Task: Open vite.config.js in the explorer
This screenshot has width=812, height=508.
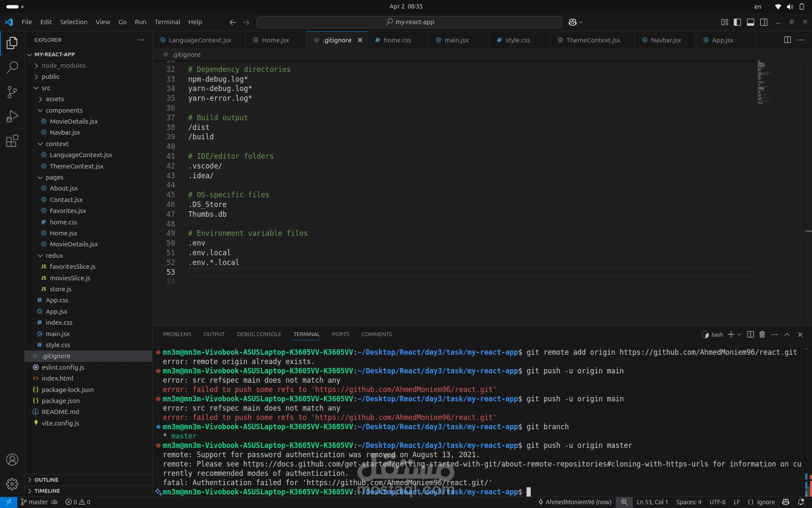Action: click(x=88, y=423)
